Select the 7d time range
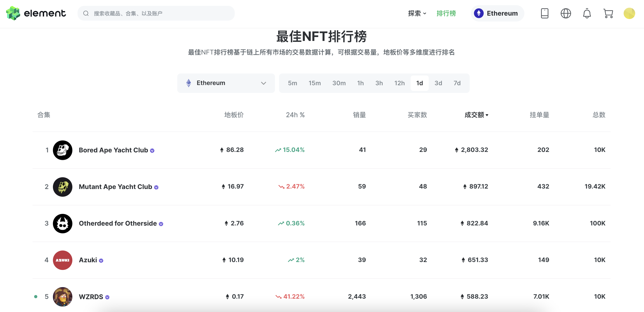Viewport: 644px width, 312px height. point(457,83)
